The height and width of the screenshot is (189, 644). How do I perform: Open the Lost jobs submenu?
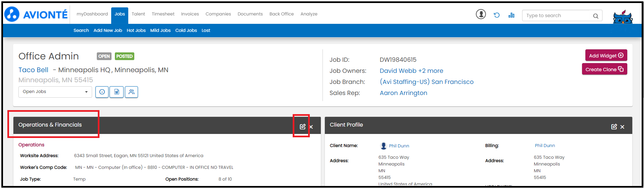[206, 31]
